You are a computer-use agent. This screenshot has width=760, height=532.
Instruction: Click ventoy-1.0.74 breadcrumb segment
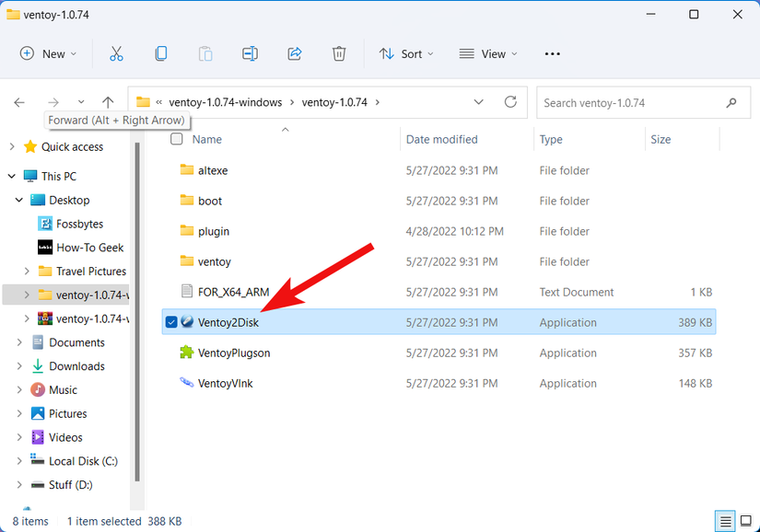[334, 102]
